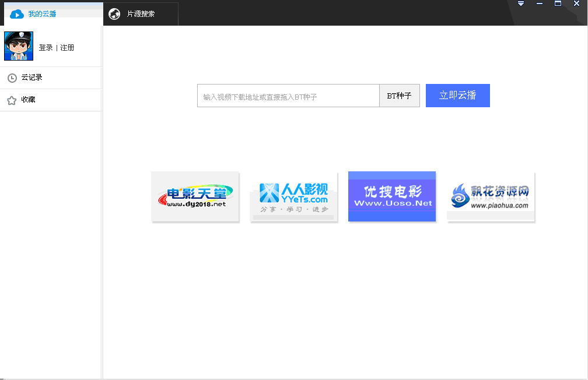The image size is (588, 380).
Task: Click the globe icon on 片源搜索 tab
Action: (114, 14)
